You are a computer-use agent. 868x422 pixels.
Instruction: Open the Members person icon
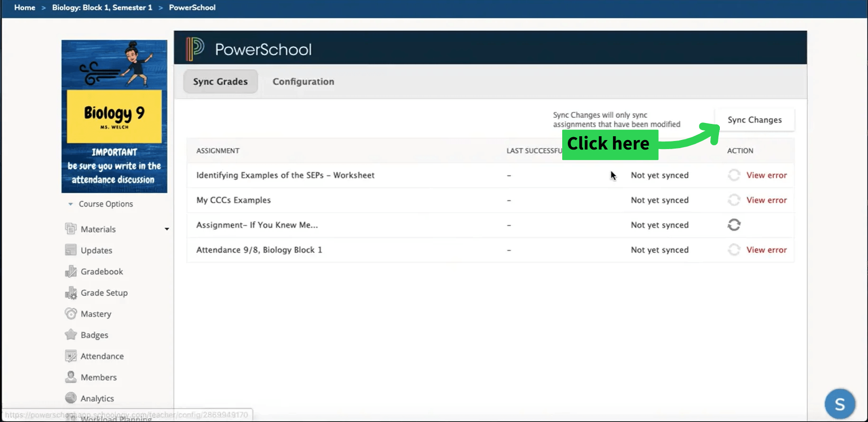point(71,377)
